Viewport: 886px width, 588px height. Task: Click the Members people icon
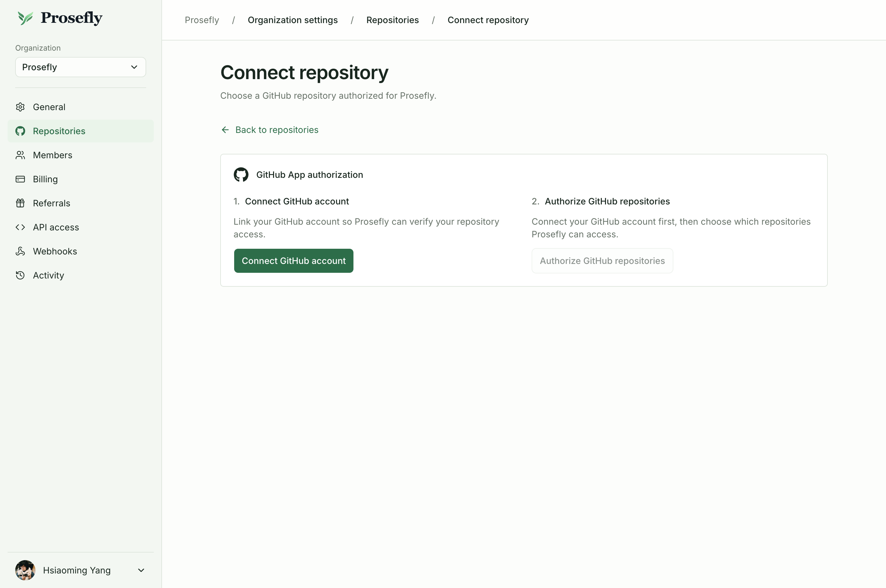pos(20,155)
